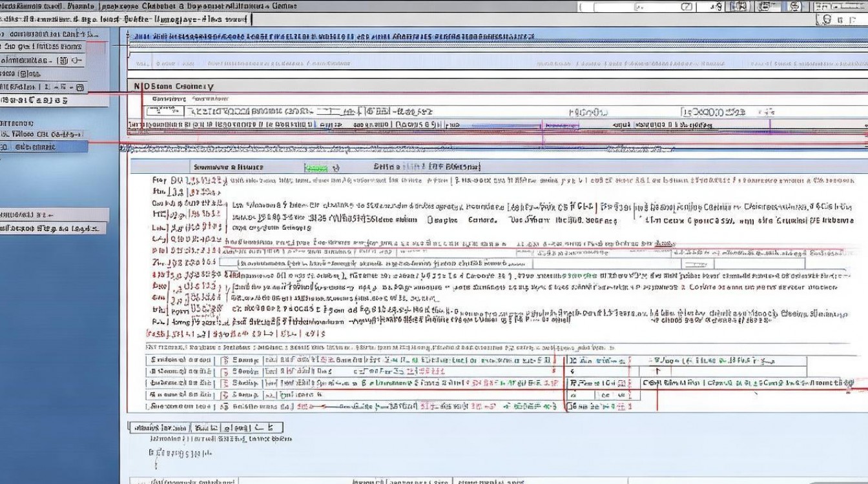This screenshot has width=868, height=484.
Task: Open the 'N D Stone' section header
Action: tap(173, 86)
